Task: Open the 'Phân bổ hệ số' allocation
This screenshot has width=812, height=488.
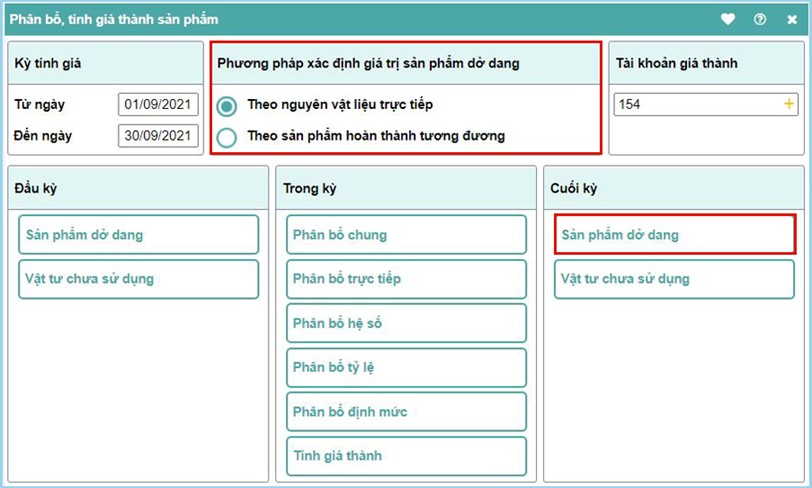Action: [406, 323]
